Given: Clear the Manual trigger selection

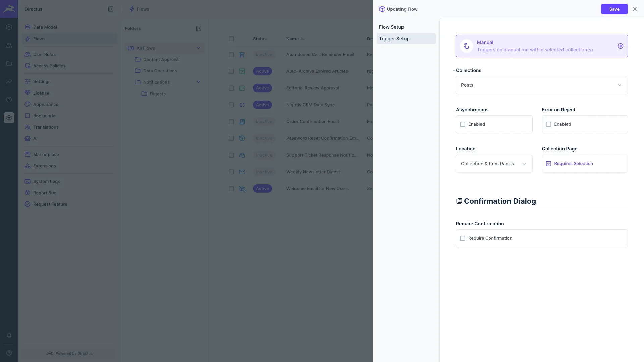Looking at the screenshot, I should tap(621, 46).
